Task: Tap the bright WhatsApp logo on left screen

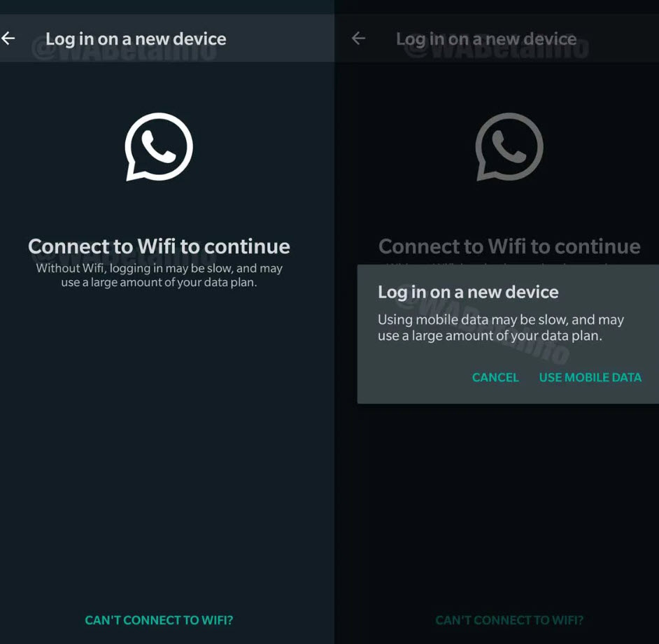Action: tap(159, 147)
